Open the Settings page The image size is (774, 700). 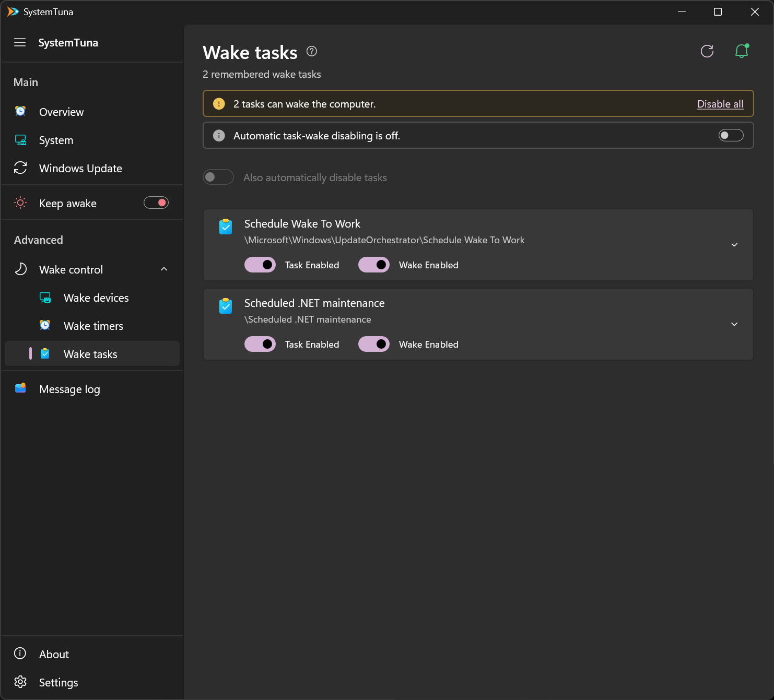(x=92, y=682)
